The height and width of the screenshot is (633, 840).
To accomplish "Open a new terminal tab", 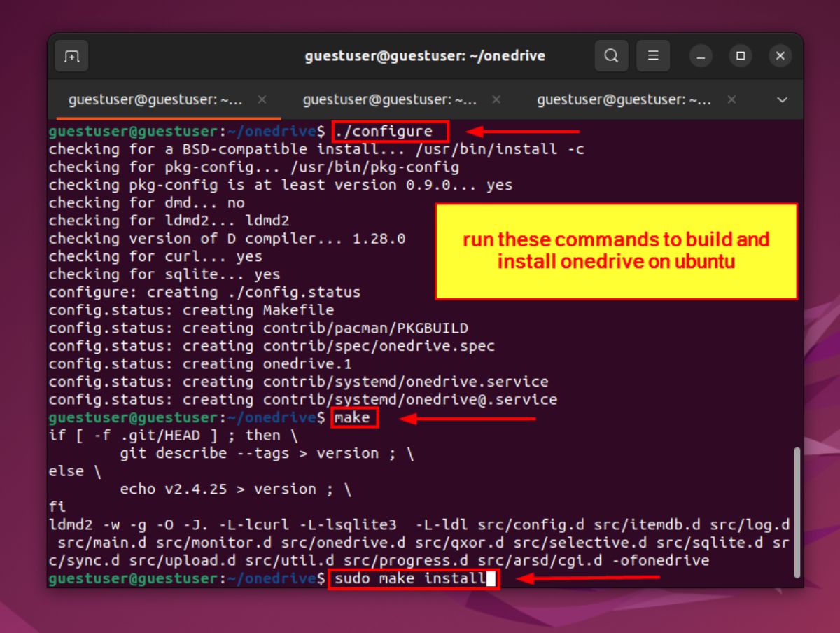I will coord(72,56).
